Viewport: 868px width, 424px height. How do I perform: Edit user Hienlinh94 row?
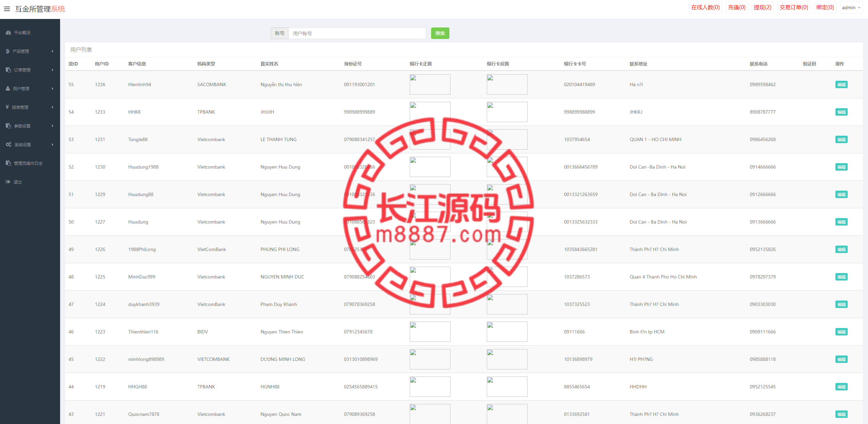(841, 84)
